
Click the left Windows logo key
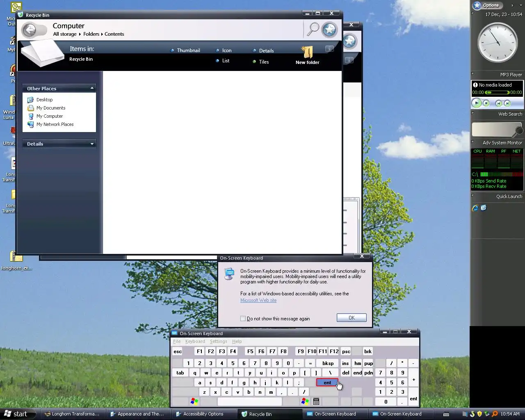pos(194,402)
